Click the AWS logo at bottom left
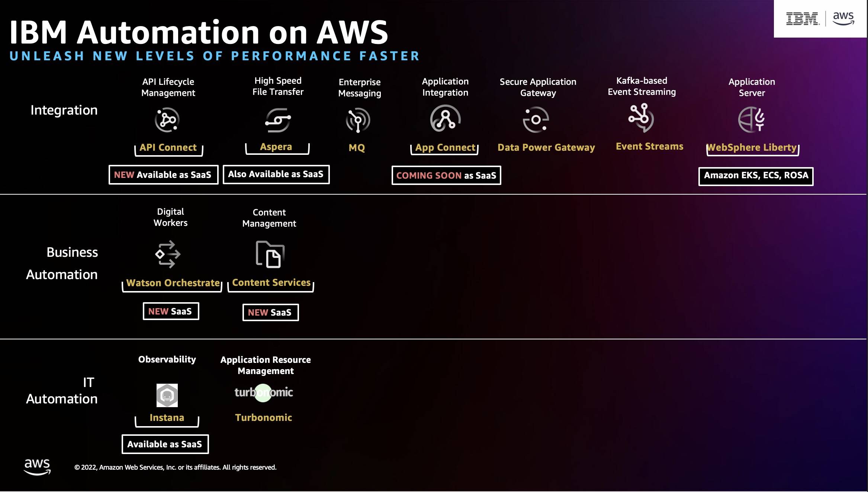The image size is (868, 492). 38,466
